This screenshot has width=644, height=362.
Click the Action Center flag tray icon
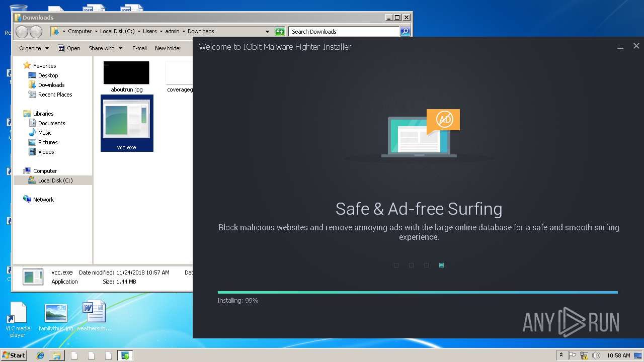coord(572,355)
